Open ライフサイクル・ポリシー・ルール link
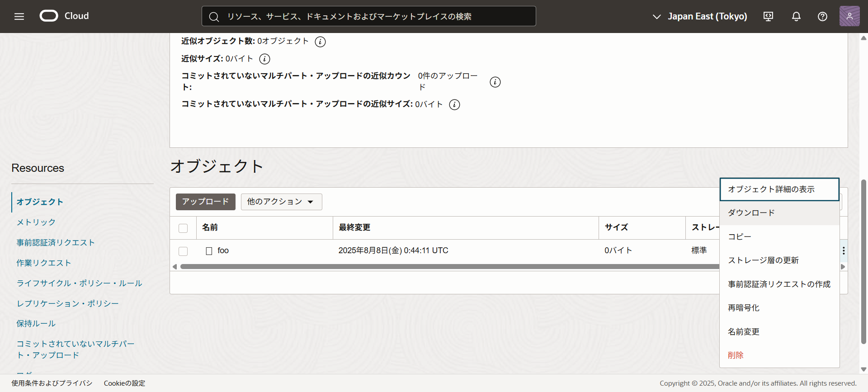Viewport: 868px width, 392px height. [x=80, y=283]
